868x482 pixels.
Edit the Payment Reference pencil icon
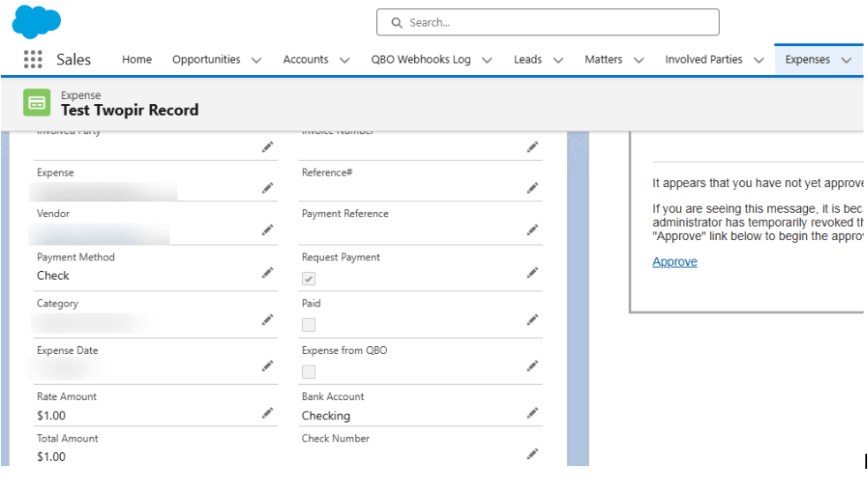pos(532,230)
